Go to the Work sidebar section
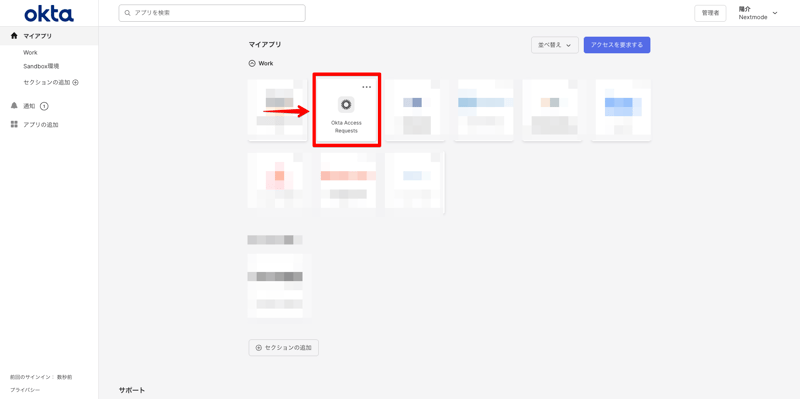Viewport: 800px width, 399px height. point(30,53)
